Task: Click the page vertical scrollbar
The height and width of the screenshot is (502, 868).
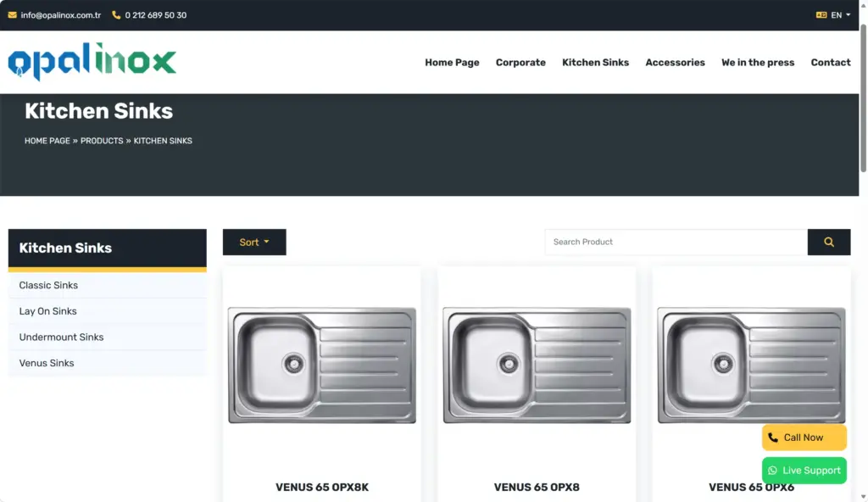Action: (x=863, y=98)
